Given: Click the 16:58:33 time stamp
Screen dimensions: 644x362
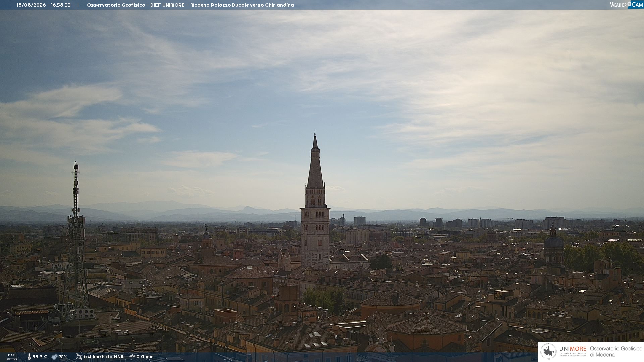Looking at the screenshot, I should [61, 5].
